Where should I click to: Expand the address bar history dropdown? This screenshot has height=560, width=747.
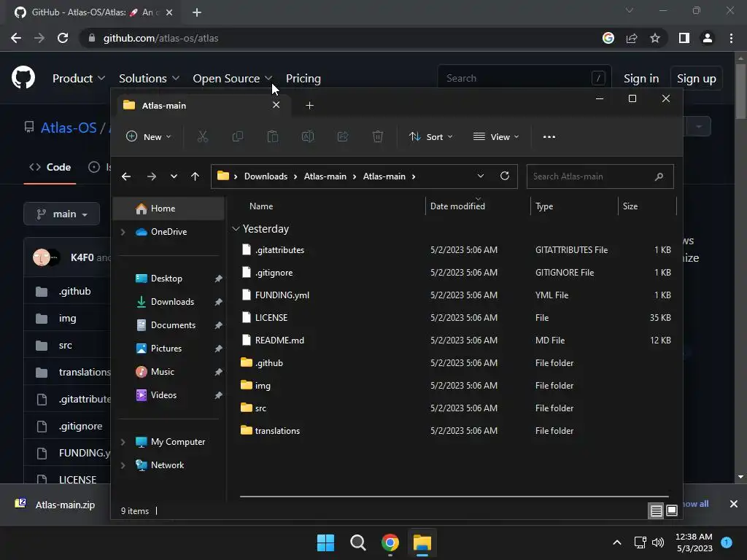click(481, 176)
